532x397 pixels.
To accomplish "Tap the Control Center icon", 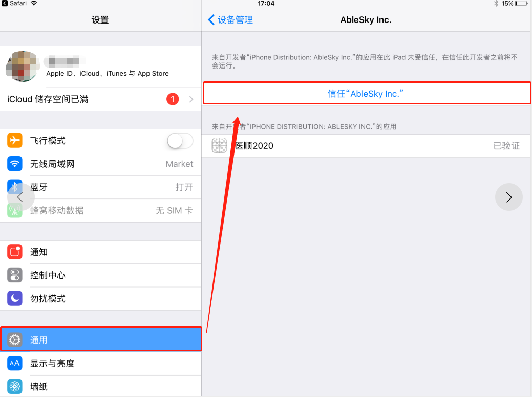I will (14, 275).
